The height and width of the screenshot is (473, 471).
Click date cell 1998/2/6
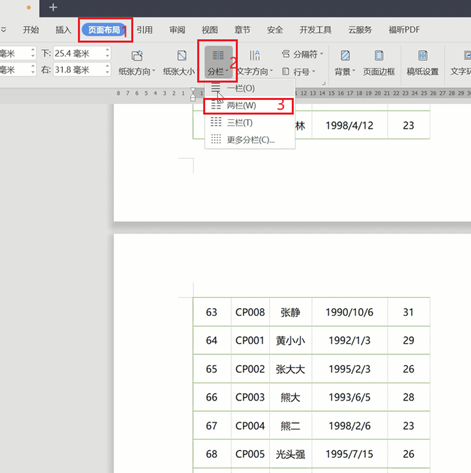click(x=349, y=426)
